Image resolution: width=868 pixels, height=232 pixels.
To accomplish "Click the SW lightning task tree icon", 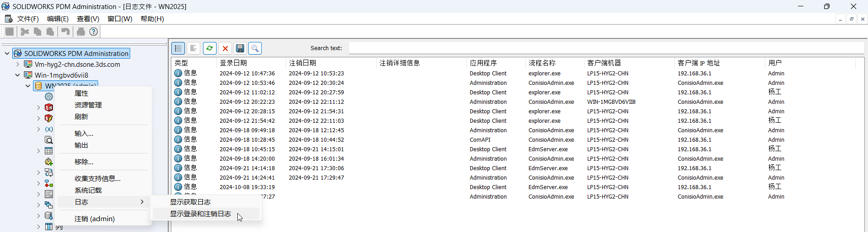I will pos(49,118).
